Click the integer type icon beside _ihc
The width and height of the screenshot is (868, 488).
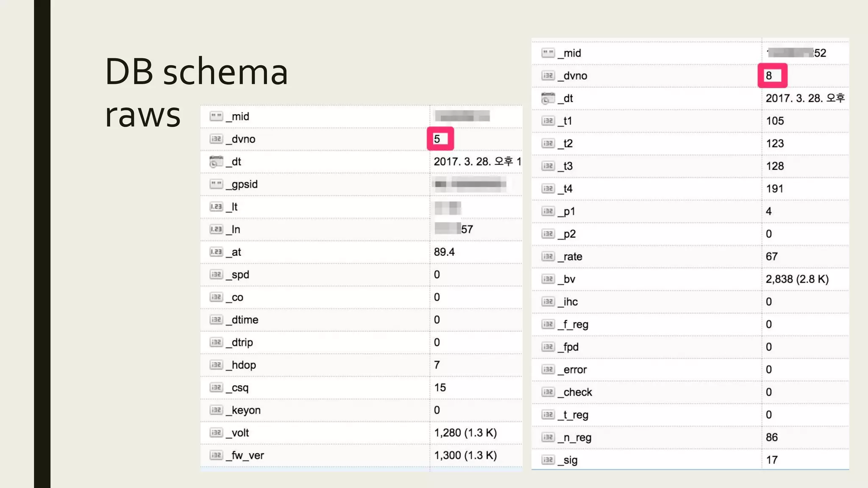click(x=548, y=302)
